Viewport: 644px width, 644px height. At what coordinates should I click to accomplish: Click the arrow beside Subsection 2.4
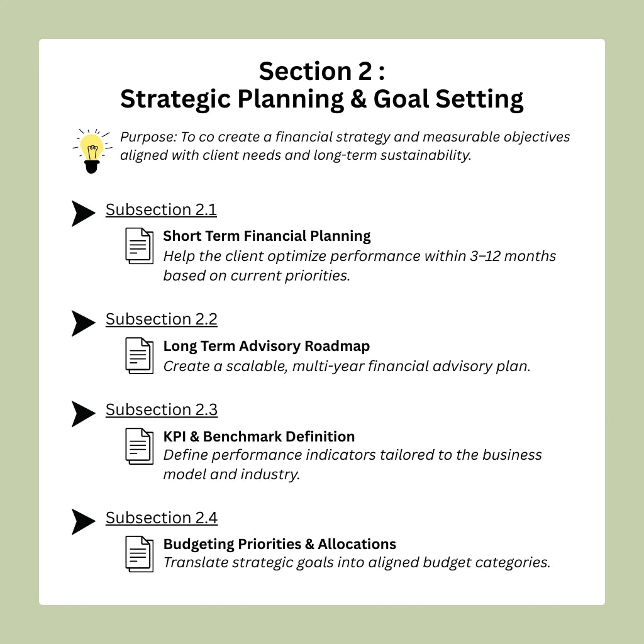[84, 522]
